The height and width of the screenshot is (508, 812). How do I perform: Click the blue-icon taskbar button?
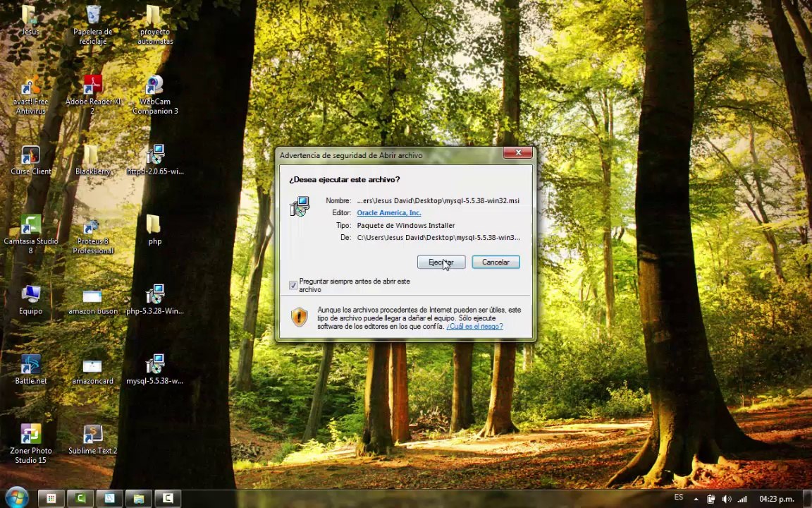click(109, 499)
